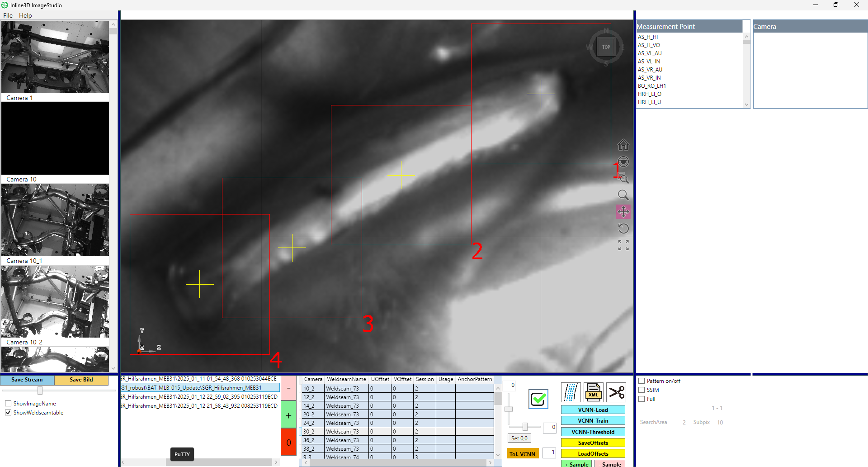Click the home view icon
The image size is (868, 467).
click(623, 145)
